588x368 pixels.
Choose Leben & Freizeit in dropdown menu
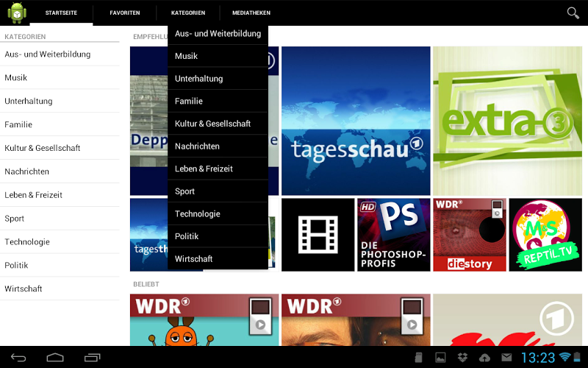tap(218, 169)
